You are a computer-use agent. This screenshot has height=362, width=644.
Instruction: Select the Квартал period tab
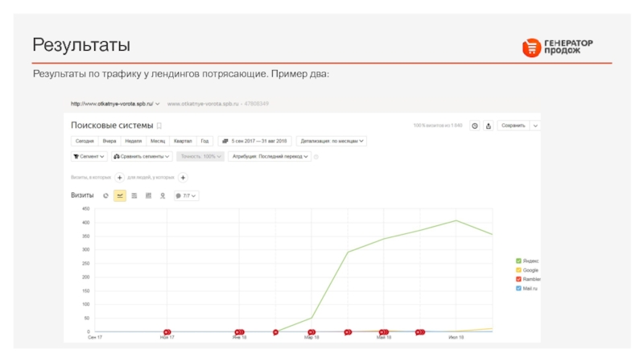point(182,141)
